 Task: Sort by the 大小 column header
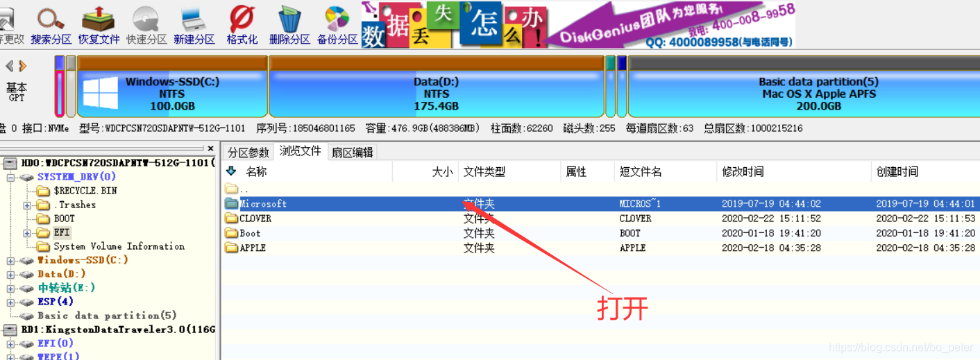coord(425,171)
